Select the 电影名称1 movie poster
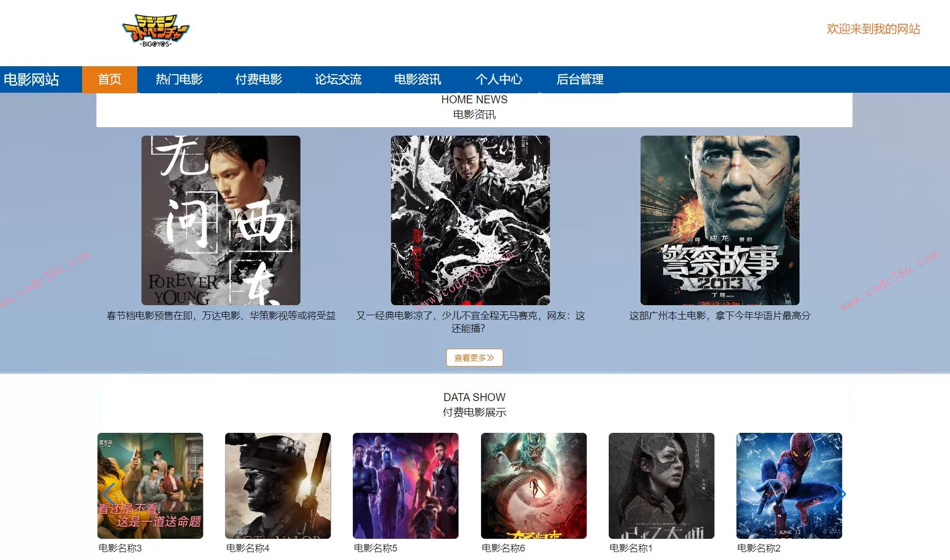The image size is (950, 560). click(662, 486)
